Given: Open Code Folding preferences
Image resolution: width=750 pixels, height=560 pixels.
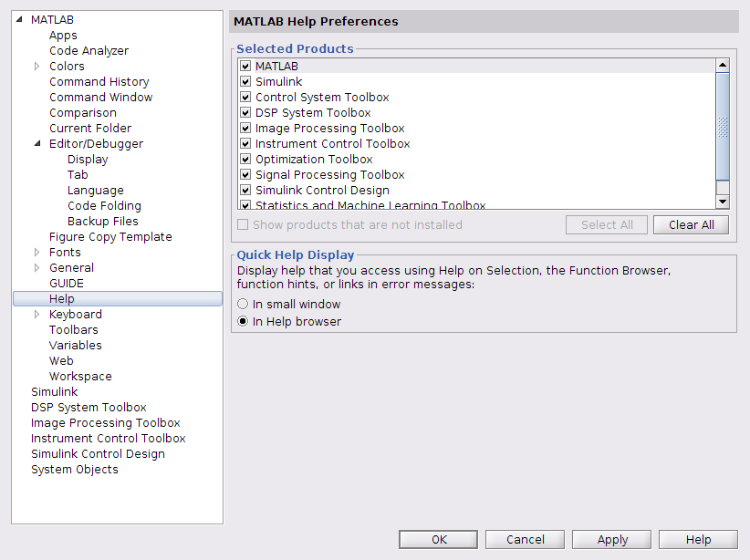Looking at the screenshot, I should [104, 205].
